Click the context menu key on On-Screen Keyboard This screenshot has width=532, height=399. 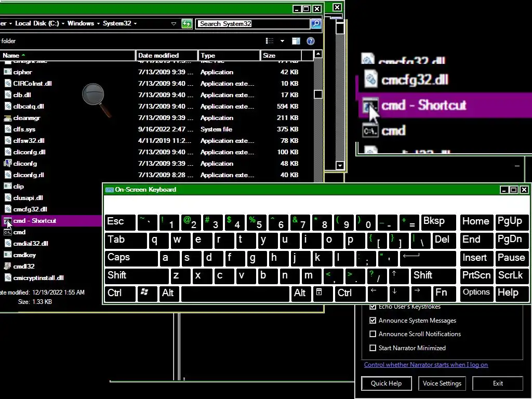(323, 293)
